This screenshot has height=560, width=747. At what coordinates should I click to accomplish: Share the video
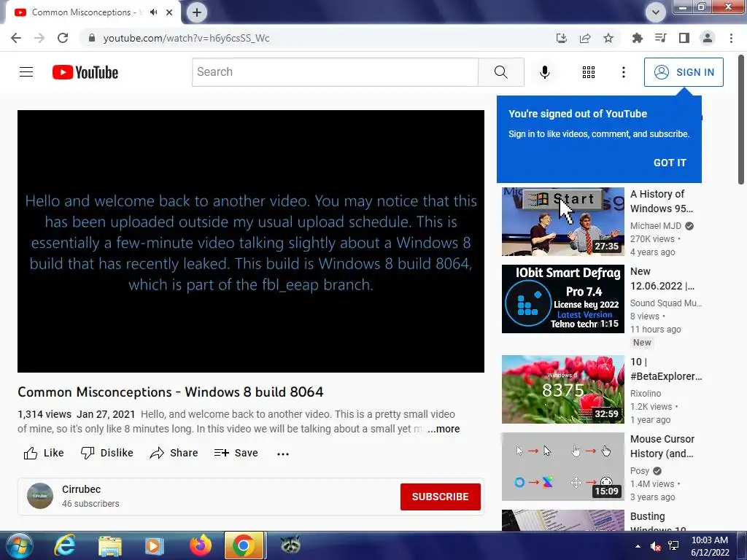point(174,453)
